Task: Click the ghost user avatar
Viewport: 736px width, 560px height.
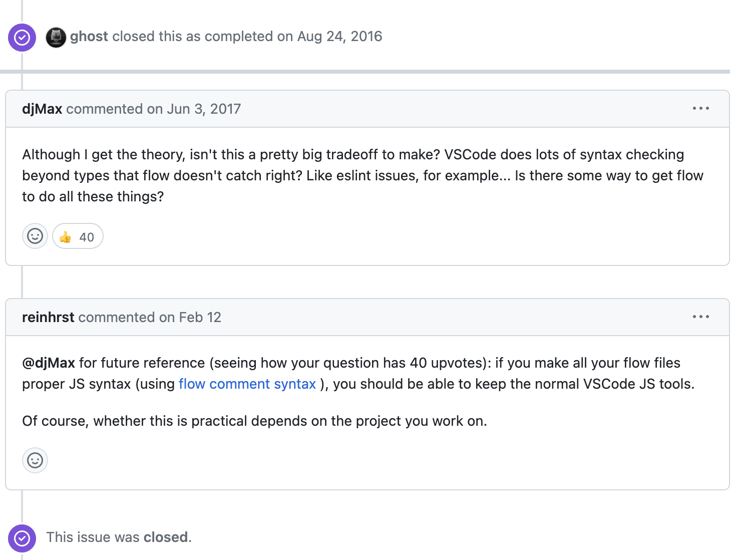Action: (56, 37)
